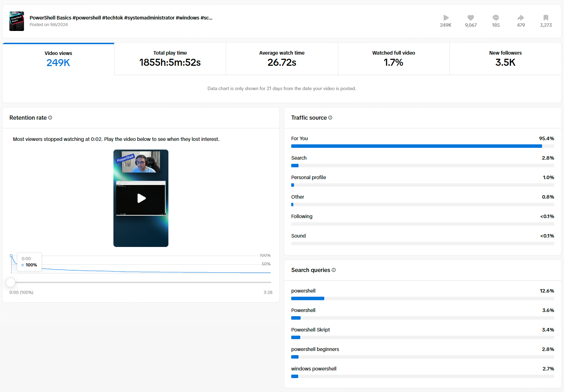Click the Most viewers stopped watching message
Viewport: 564px width, 392px height.
pyautogui.click(x=116, y=139)
